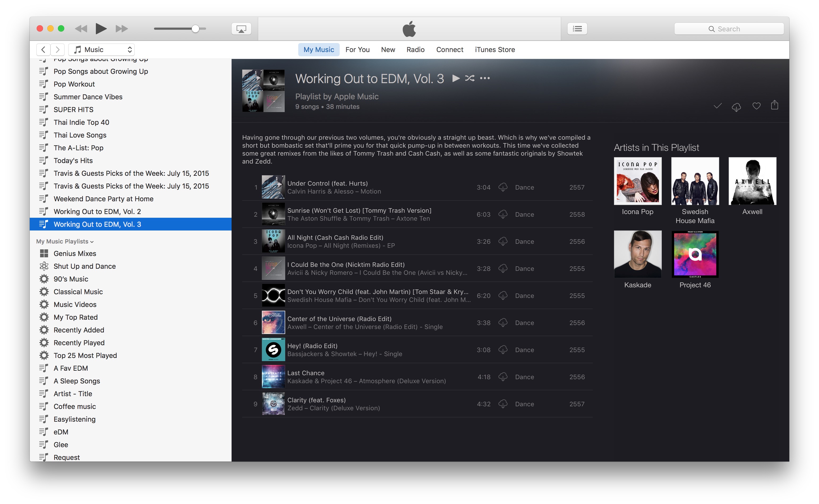The image size is (819, 504).
Task: Open the Up Next queue icon
Action: click(x=577, y=29)
